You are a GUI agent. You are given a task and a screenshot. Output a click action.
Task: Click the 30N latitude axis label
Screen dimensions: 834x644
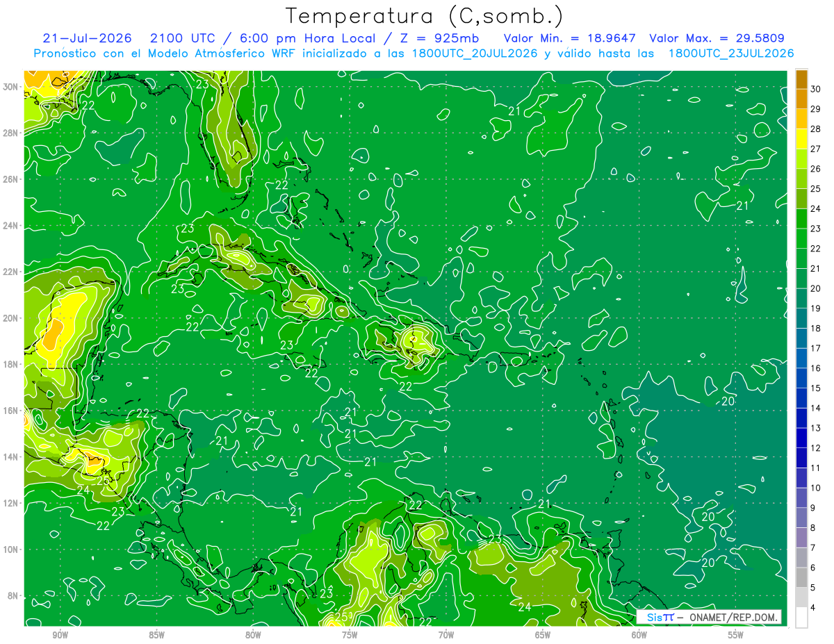12,87
